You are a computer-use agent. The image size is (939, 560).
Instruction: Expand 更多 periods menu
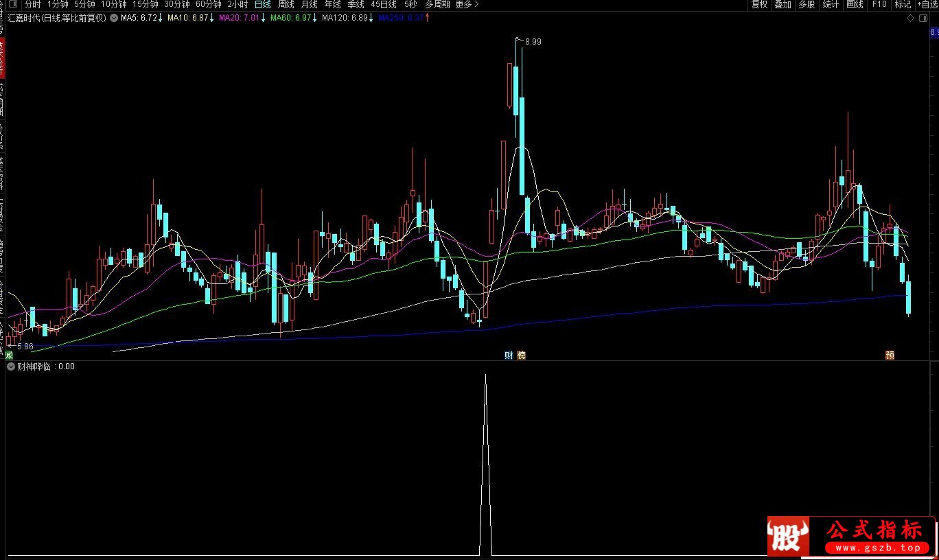click(467, 4)
